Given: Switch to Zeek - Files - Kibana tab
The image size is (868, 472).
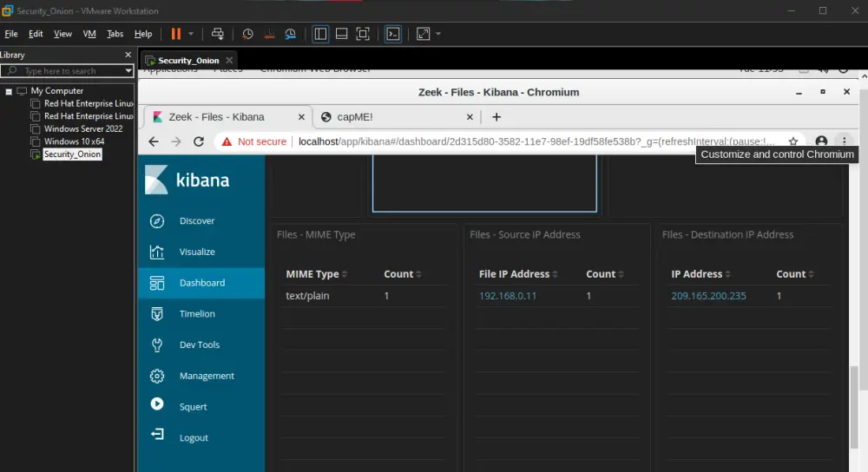Looking at the screenshot, I should click(x=216, y=117).
